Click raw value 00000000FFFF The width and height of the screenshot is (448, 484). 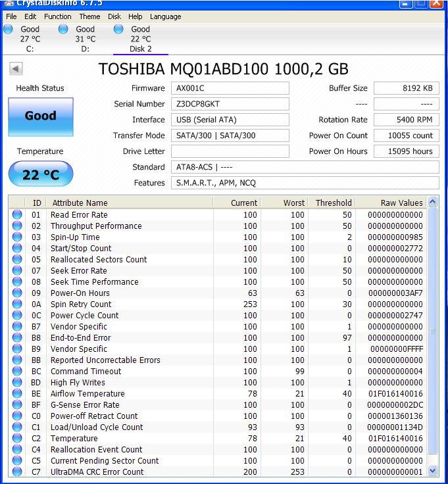(397, 349)
